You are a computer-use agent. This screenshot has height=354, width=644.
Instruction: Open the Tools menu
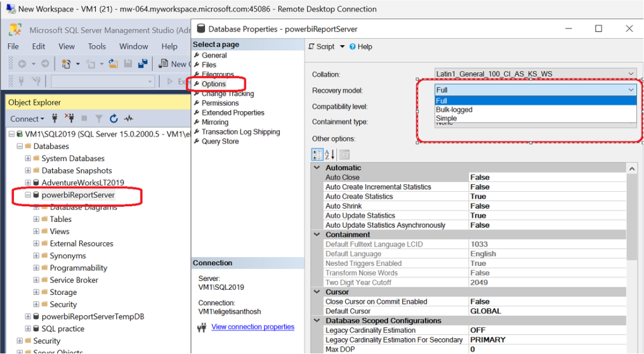(x=97, y=47)
